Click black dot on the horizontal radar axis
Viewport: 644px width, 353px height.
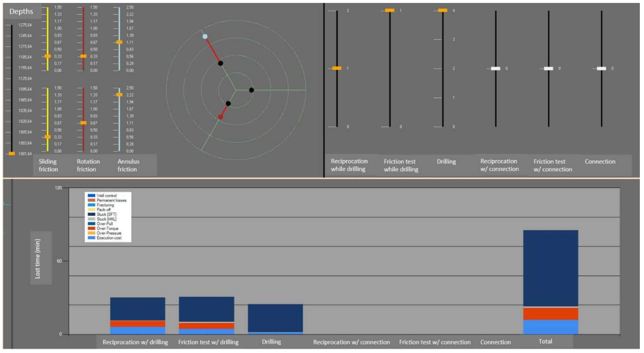tap(252, 90)
